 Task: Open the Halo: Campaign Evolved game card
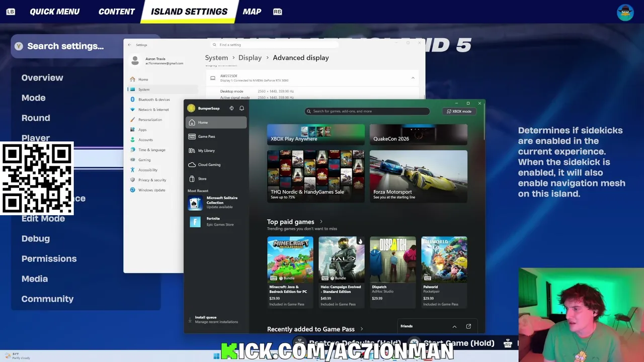[x=342, y=271]
